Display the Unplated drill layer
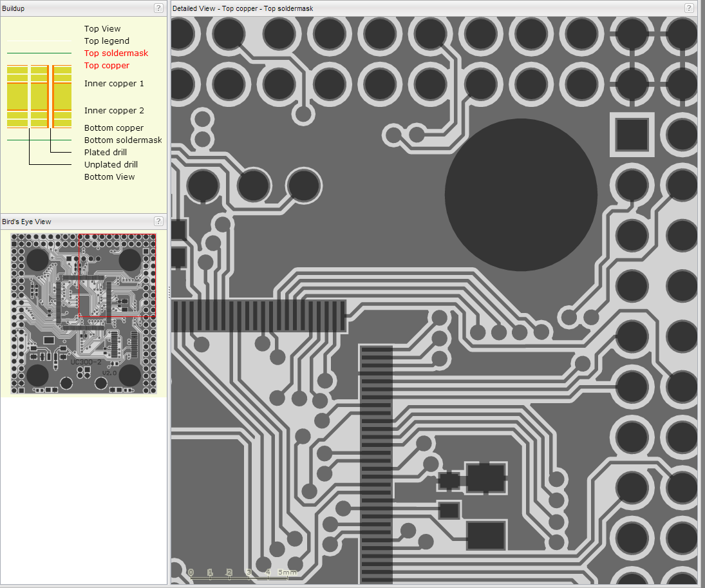The width and height of the screenshot is (705, 588). click(x=111, y=165)
